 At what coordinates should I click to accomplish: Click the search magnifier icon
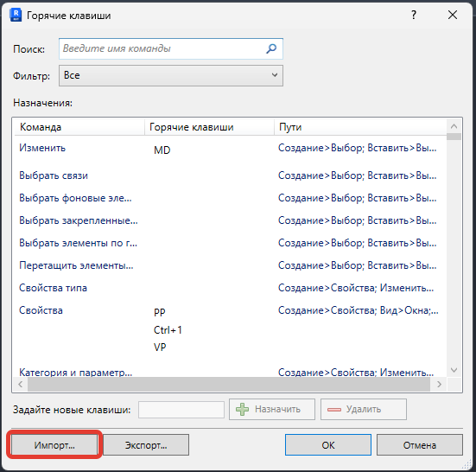[271, 48]
